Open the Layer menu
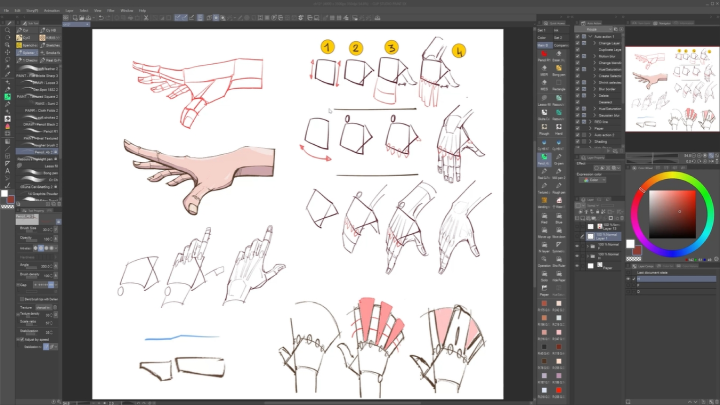This screenshot has width=720, height=405. click(69, 11)
